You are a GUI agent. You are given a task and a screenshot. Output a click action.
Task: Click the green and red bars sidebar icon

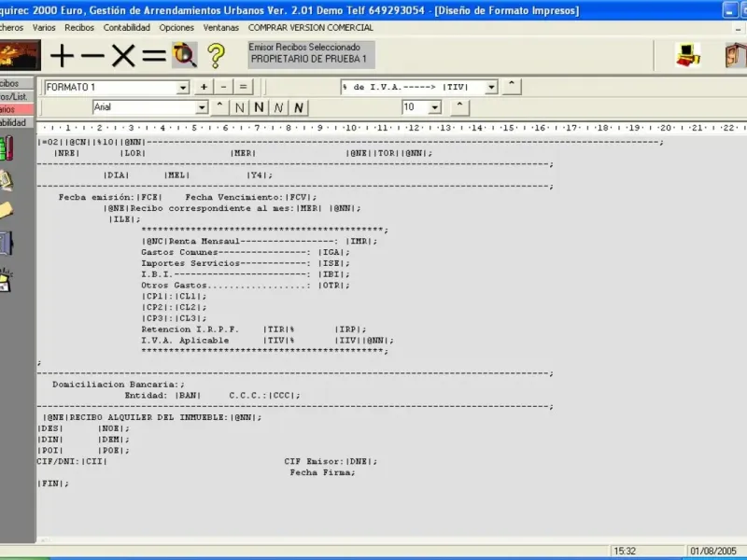tap(7, 148)
